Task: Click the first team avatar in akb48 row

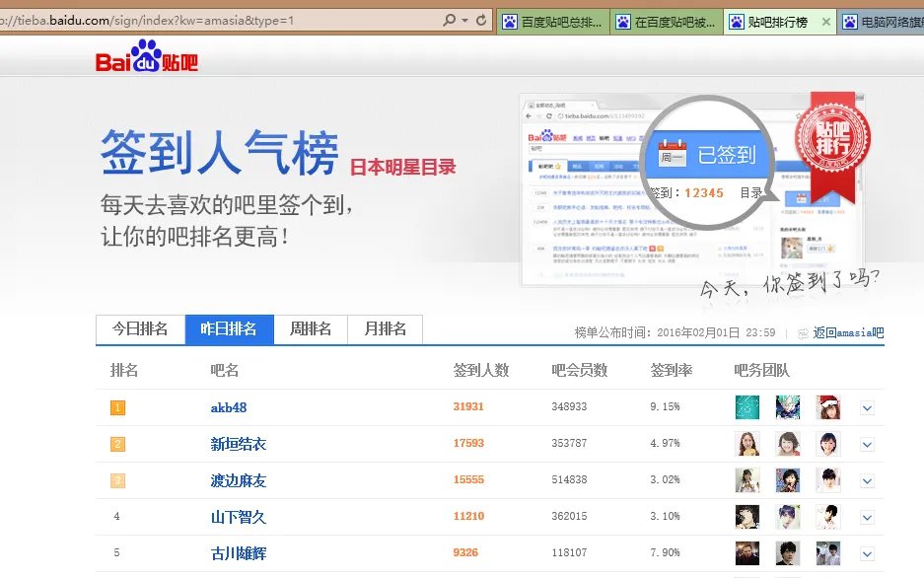Action: tap(747, 407)
